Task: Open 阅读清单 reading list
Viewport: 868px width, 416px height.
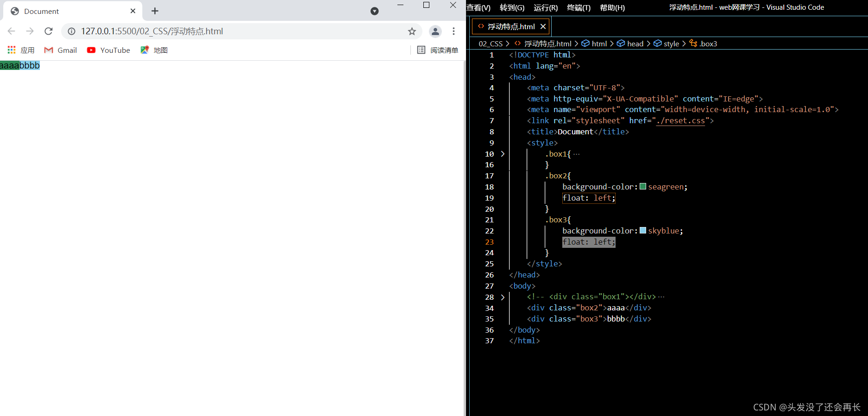Action: (x=438, y=50)
